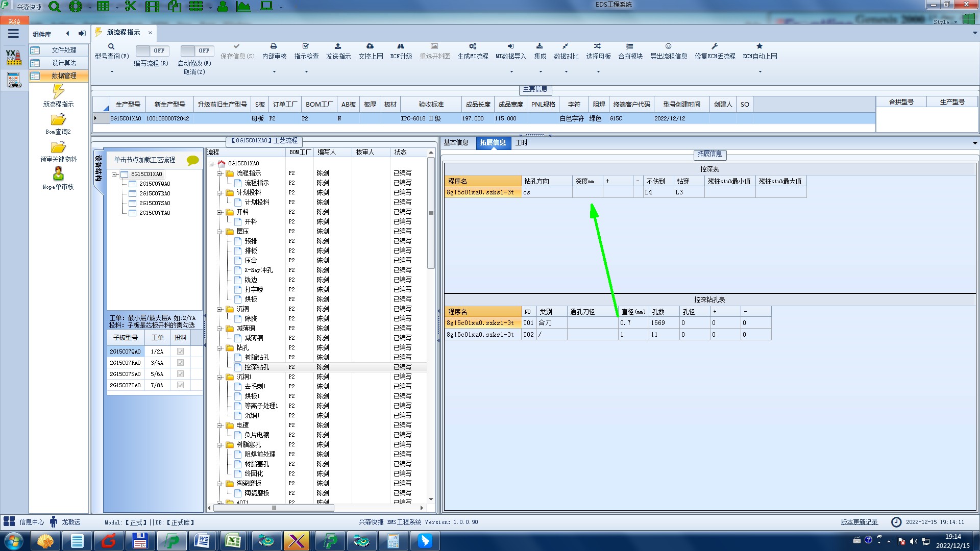Collapse the 8G15C01XA0 device tree root
This screenshot has width=980, height=551.
point(115,174)
